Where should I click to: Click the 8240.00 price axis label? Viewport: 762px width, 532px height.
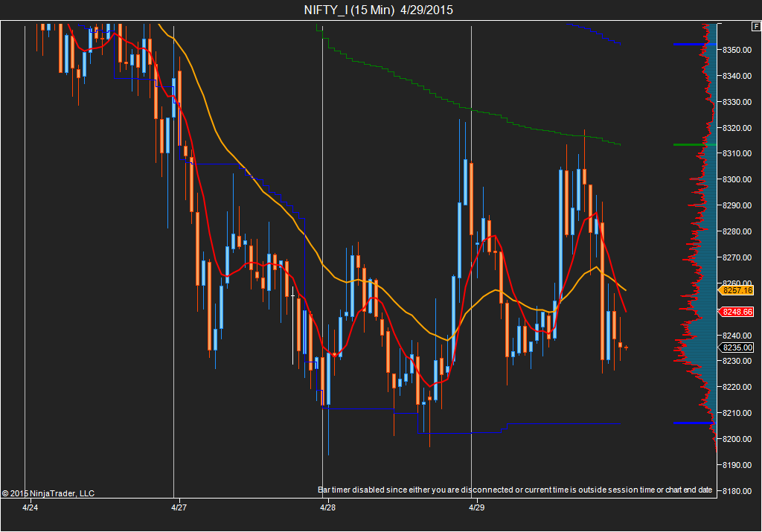point(737,336)
